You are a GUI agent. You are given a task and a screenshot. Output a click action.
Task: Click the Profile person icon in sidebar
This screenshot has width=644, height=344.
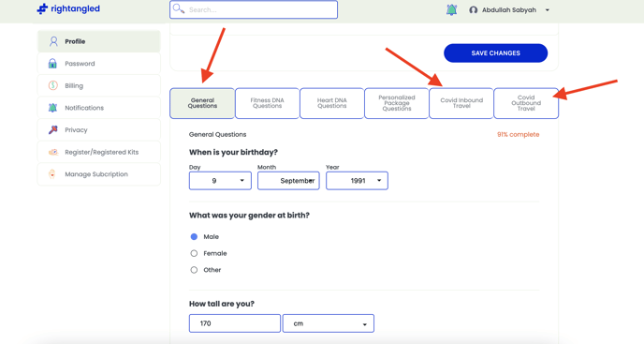tap(53, 41)
